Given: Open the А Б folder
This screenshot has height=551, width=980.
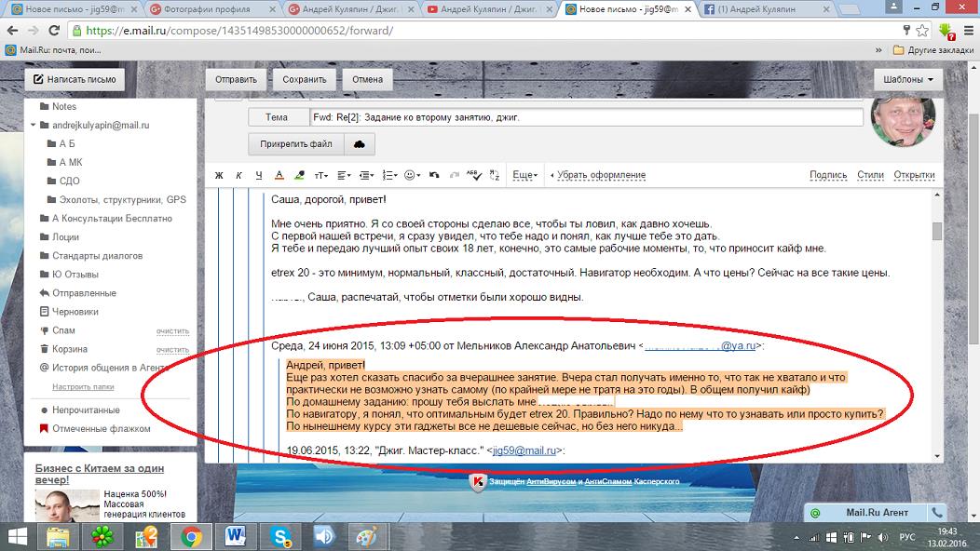Looking at the screenshot, I should point(61,143).
